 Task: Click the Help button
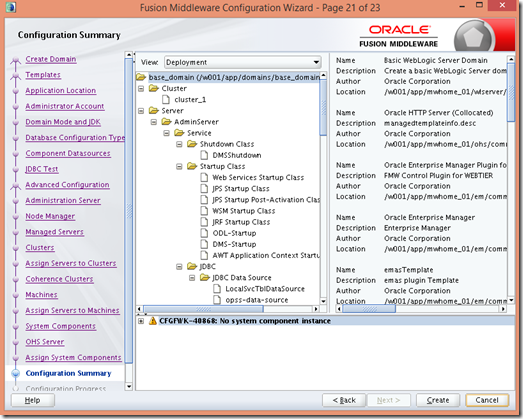tap(33, 400)
